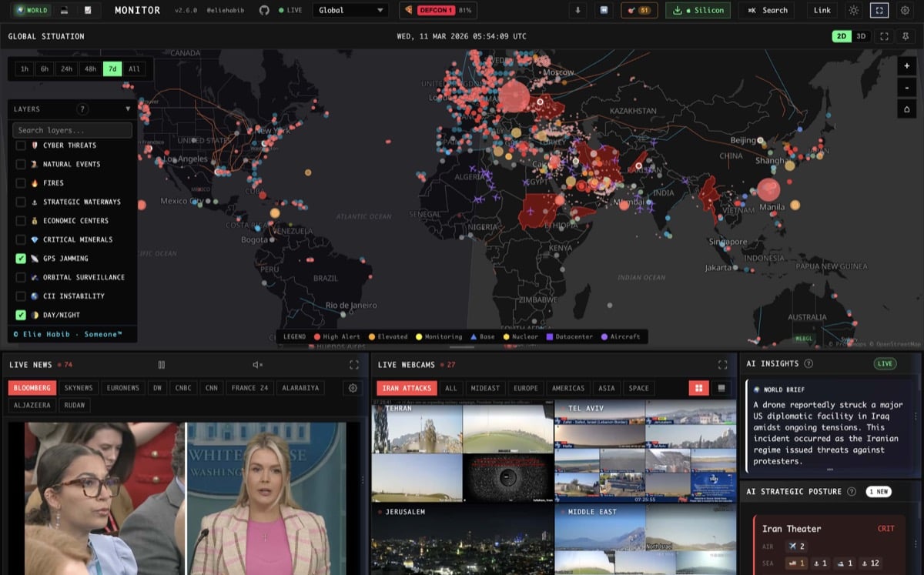Viewport: 924px width, 575px height.
Task: Open the AI Strategic Posture help dropdown
Action: pyautogui.click(x=852, y=491)
